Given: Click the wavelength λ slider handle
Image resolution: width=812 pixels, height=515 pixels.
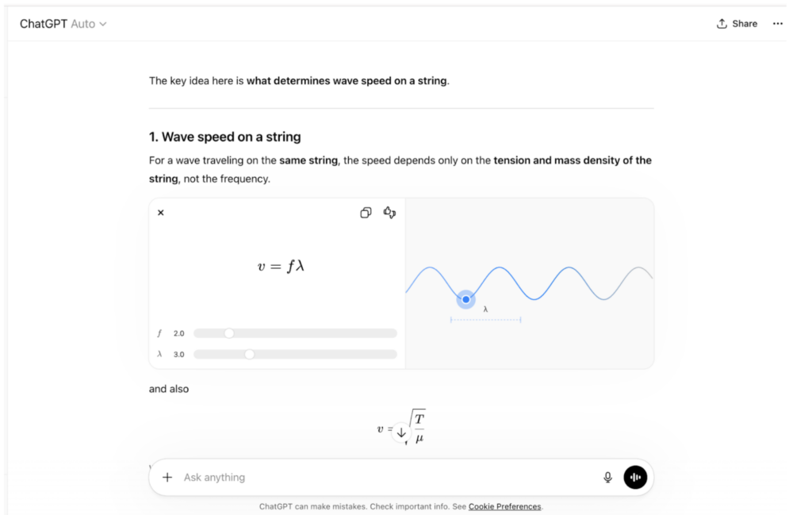Looking at the screenshot, I should [250, 355].
